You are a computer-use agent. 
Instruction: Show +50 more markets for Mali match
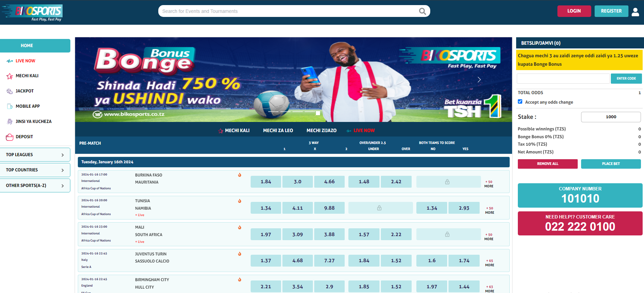489,237
